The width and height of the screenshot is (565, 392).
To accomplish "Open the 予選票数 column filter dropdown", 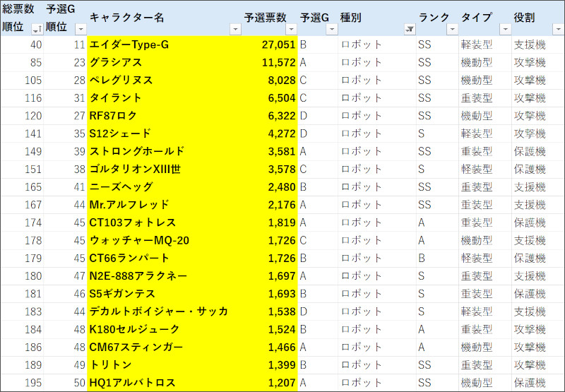I will pos(291,29).
